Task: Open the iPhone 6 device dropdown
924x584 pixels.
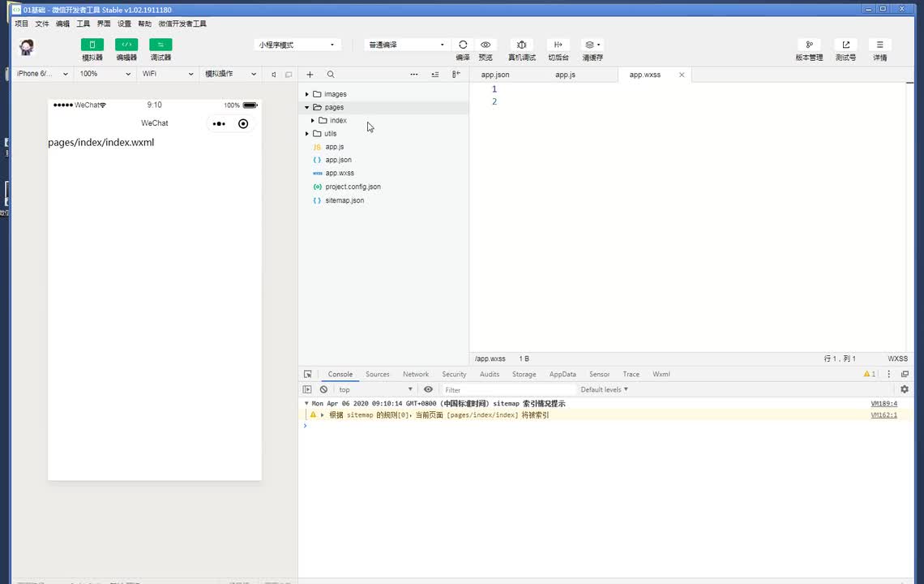Action: [x=41, y=74]
